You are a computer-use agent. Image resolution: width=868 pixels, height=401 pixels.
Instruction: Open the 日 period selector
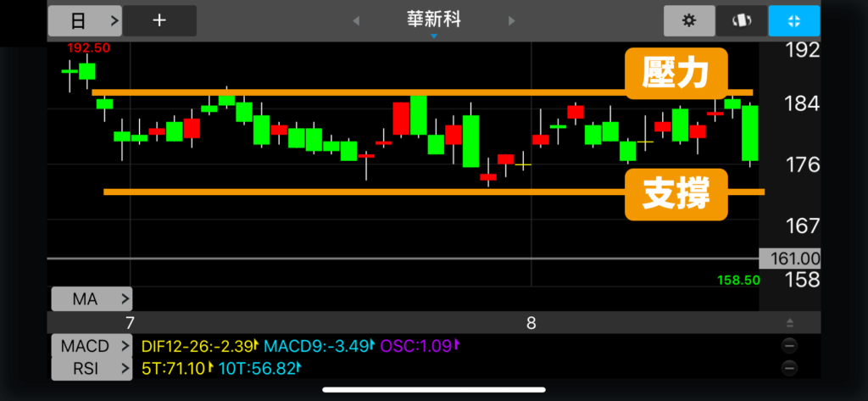(85, 21)
